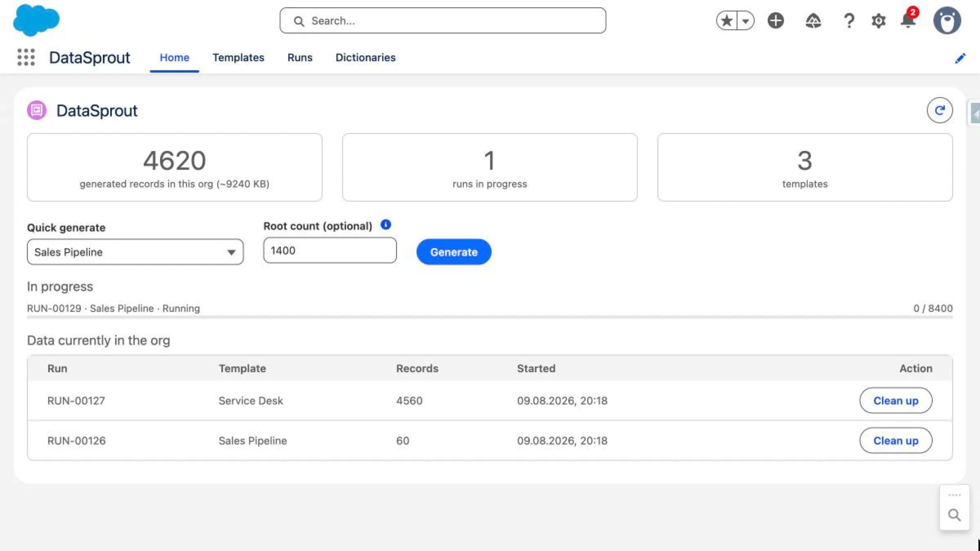Image resolution: width=980 pixels, height=551 pixels.
Task: Click the Run column header
Action: [57, 368]
